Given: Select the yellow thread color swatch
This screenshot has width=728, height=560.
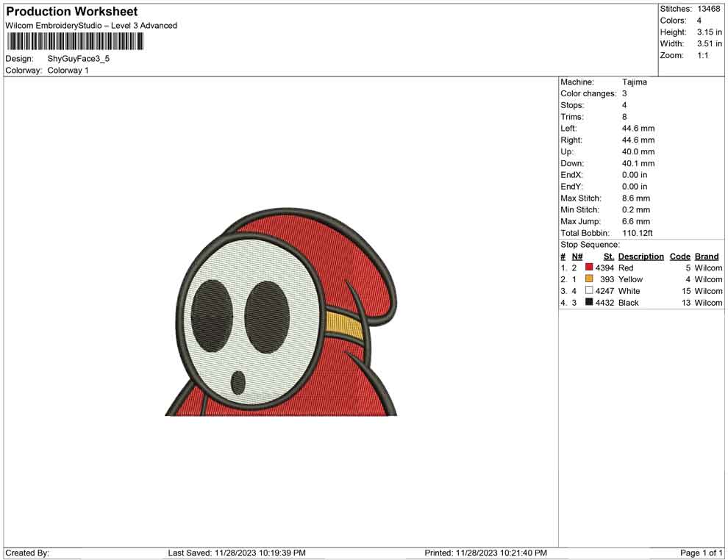Looking at the screenshot, I should pyautogui.click(x=589, y=279).
